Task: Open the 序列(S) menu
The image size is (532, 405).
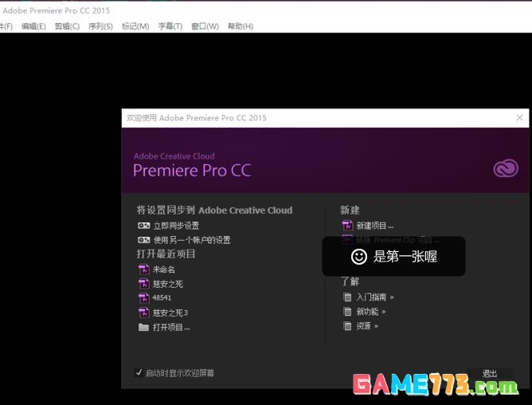Action: click(x=100, y=26)
